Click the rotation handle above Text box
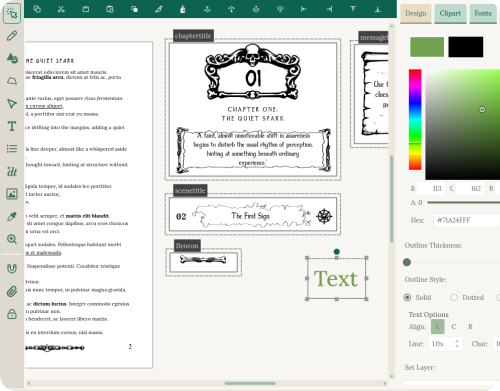Screen dimensions: 500x391 337,252
